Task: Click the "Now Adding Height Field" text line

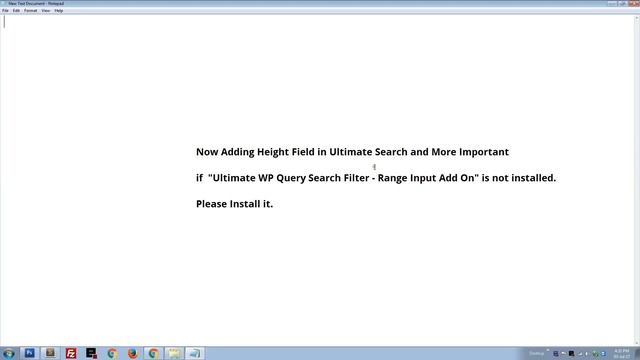Action: coord(352,152)
